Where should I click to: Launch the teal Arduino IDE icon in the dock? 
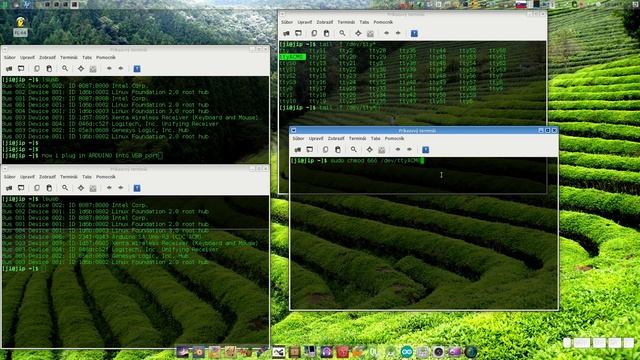(407, 352)
